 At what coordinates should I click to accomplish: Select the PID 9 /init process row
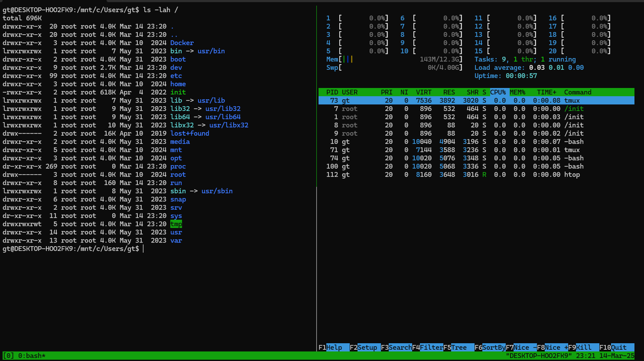pyautogui.click(x=476, y=134)
